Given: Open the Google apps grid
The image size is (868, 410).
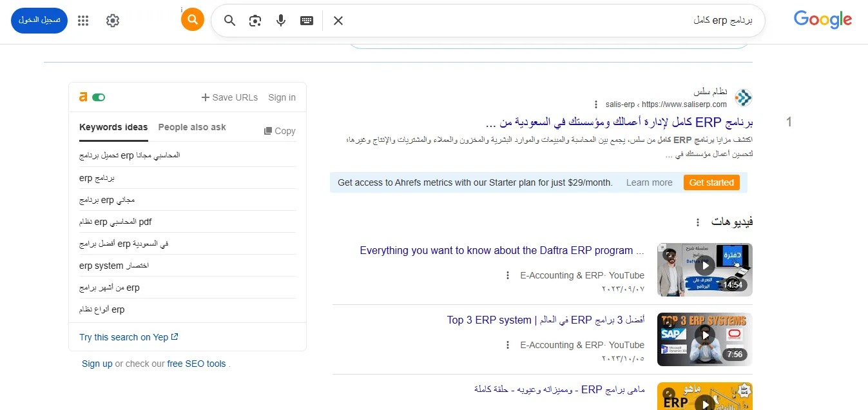Looking at the screenshot, I should click(x=83, y=21).
